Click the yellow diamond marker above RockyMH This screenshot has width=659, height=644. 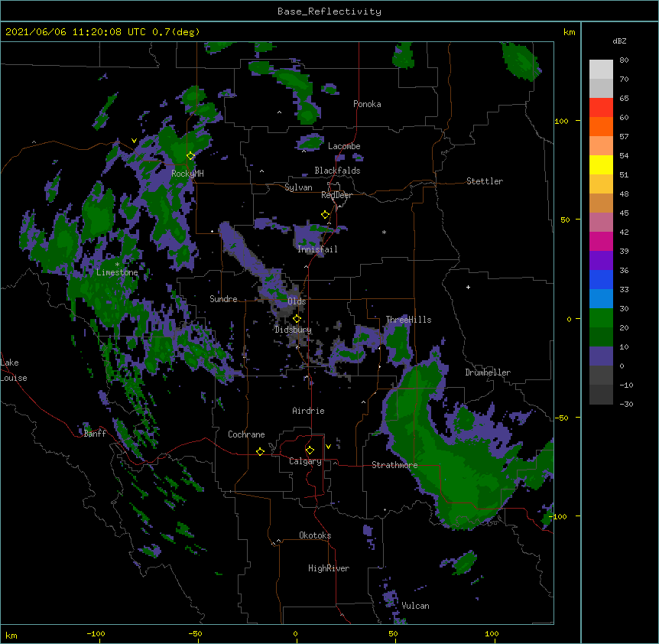191,156
